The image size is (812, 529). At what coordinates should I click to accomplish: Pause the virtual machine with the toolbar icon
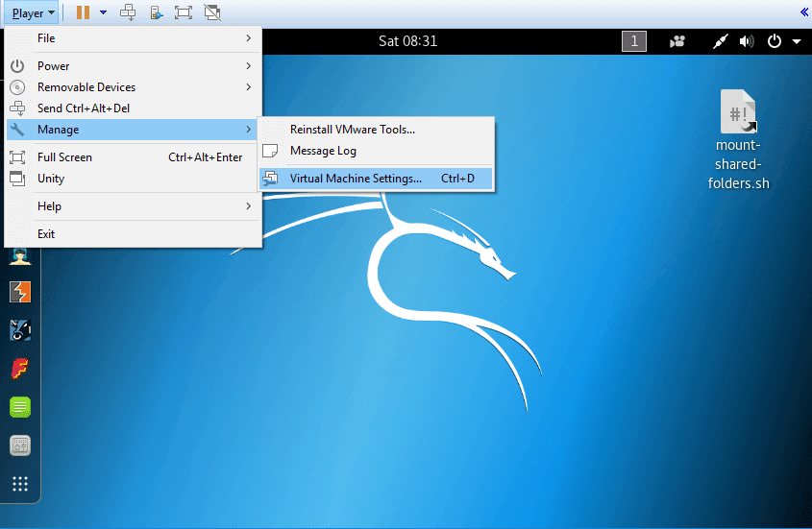click(83, 12)
